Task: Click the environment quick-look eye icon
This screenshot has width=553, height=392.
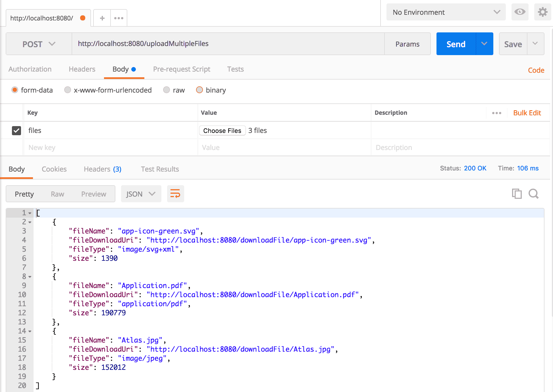Action: (x=519, y=12)
